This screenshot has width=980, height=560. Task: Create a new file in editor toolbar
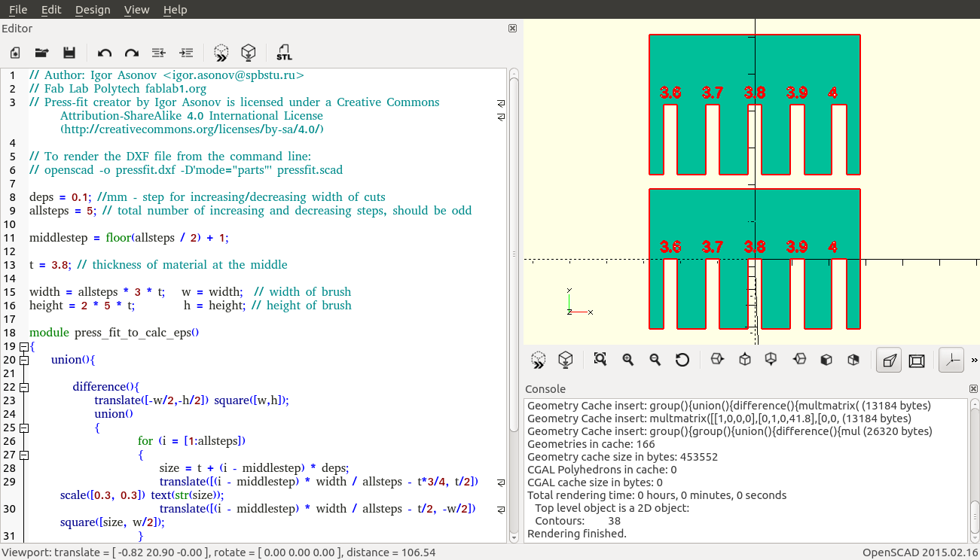[15, 53]
